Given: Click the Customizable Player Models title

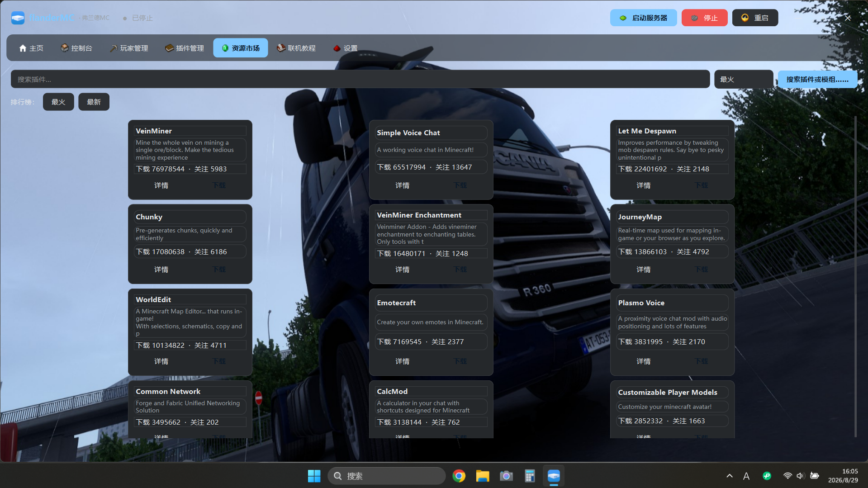Looking at the screenshot, I should (668, 392).
